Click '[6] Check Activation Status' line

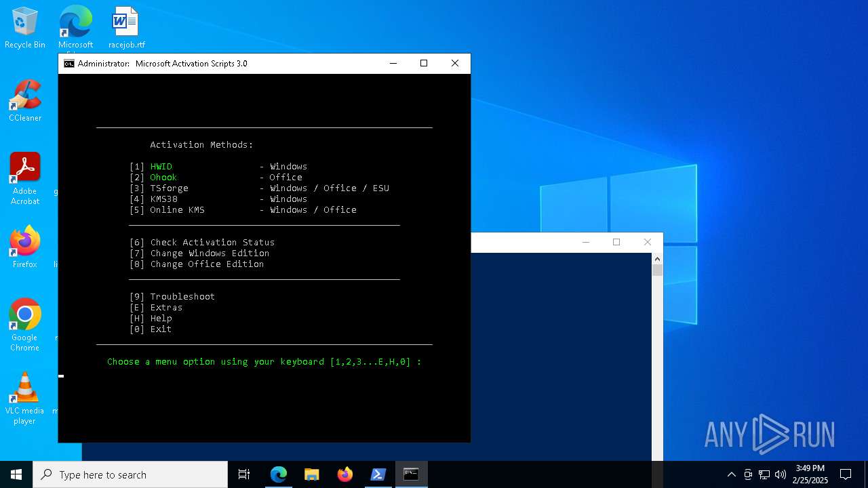pos(202,243)
